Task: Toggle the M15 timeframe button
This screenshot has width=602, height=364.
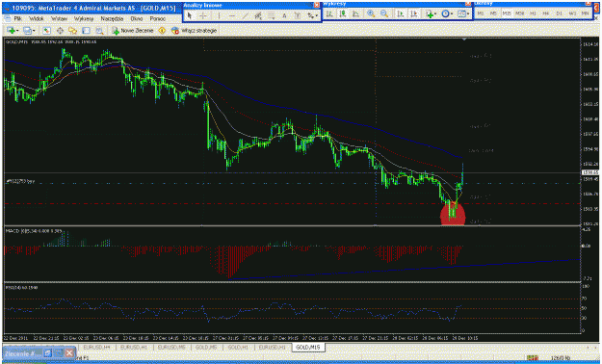Action: [x=507, y=13]
